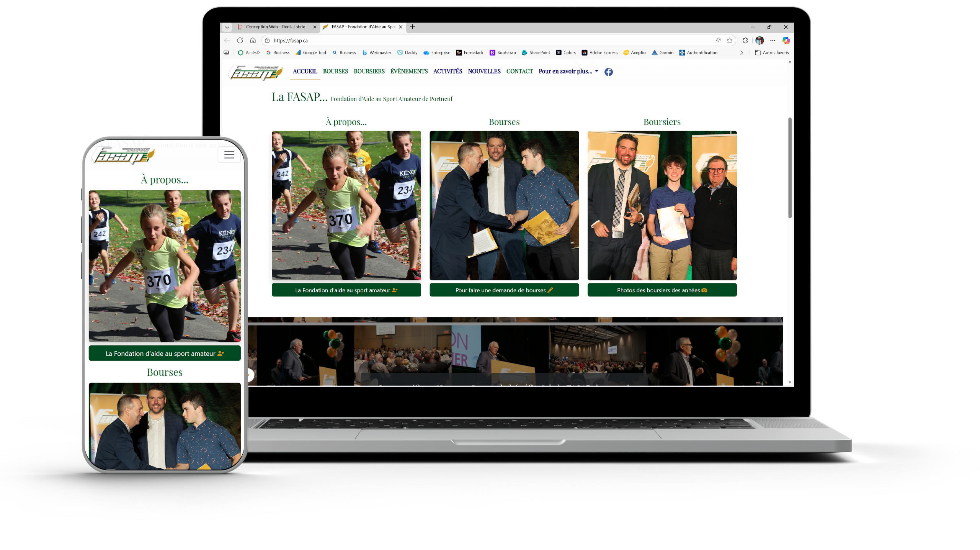Image resolution: width=980 pixels, height=550 pixels.
Task: Open the Copilot icon in the browser toolbar
Action: coord(786,40)
